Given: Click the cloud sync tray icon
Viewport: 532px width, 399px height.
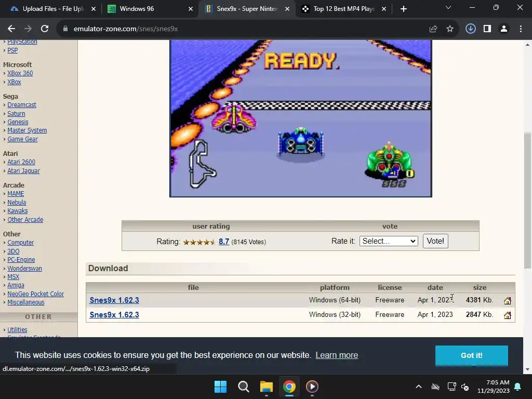Looking at the screenshot, I should pos(435,387).
